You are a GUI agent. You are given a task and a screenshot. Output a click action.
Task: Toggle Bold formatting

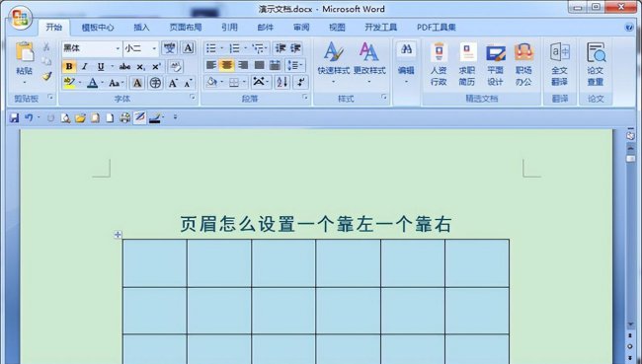69,66
